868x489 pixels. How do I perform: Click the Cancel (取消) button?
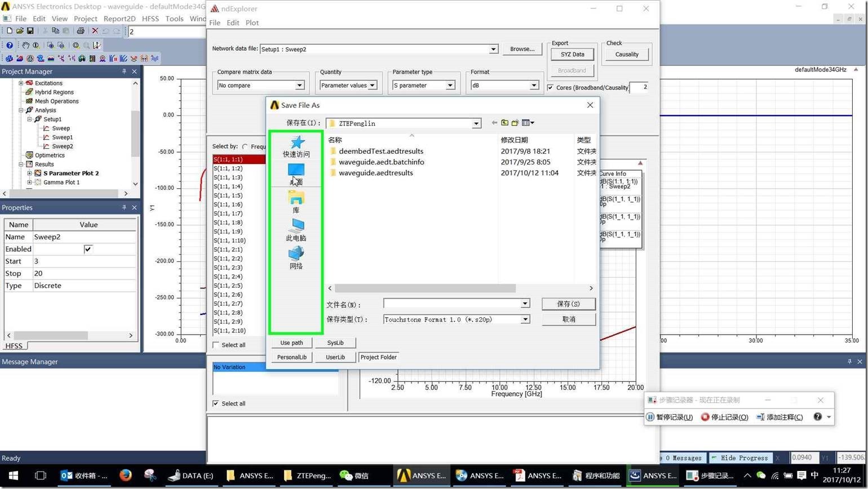coord(568,319)
